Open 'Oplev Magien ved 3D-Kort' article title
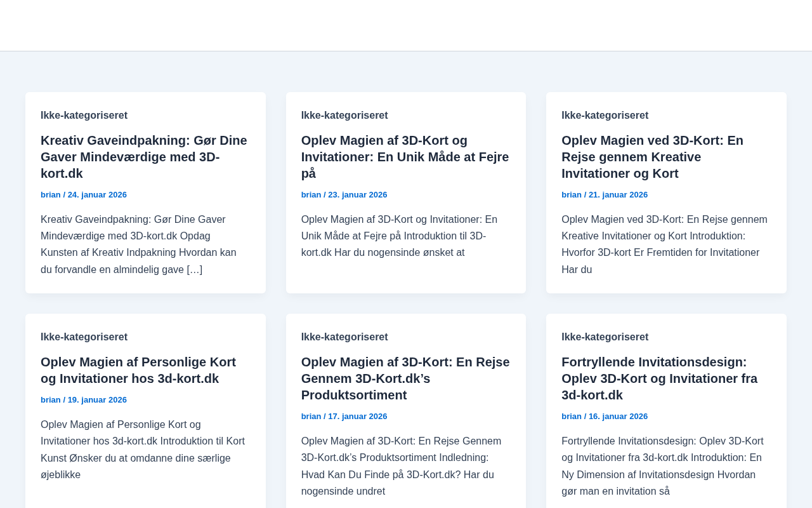Image resolution: width=812 pixels, height=508 pixels. (652, 157)
